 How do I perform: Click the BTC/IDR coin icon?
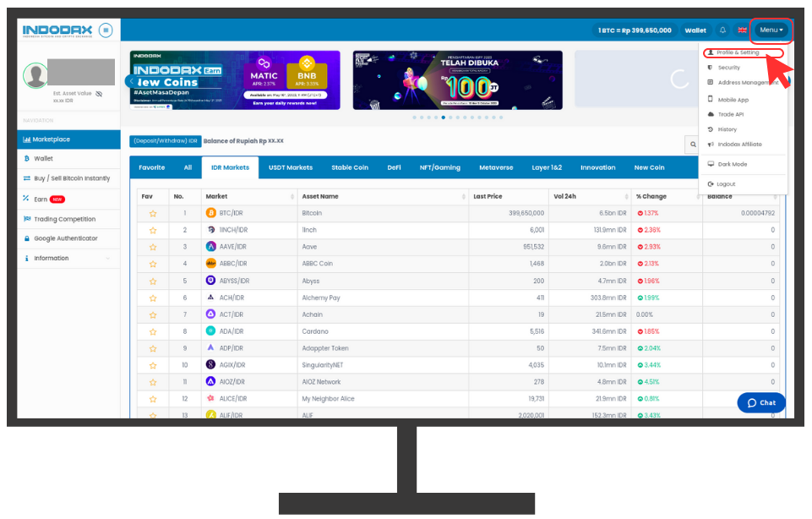tap(210, 213)
